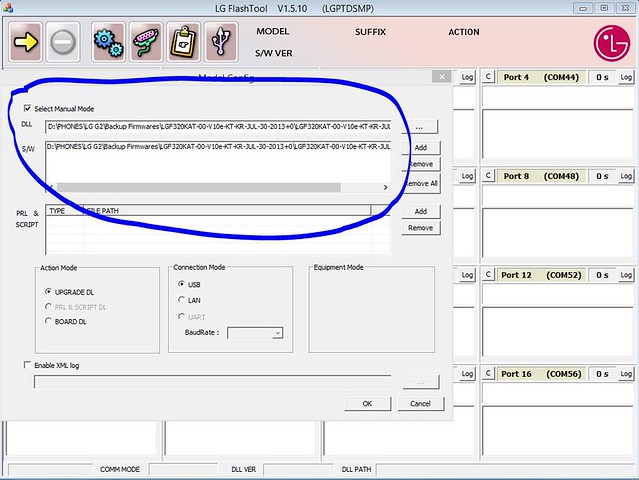Click Remove All in the S/W section

click(421, 184)
